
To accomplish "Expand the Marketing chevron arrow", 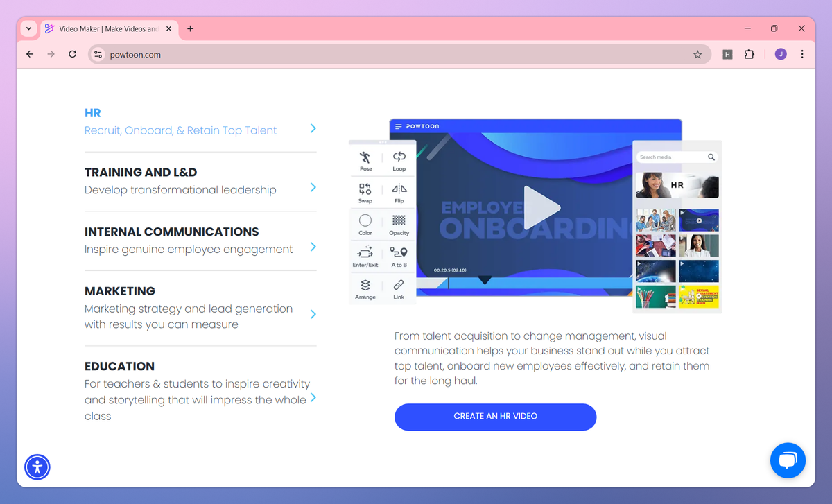I will tap(313, 314).
